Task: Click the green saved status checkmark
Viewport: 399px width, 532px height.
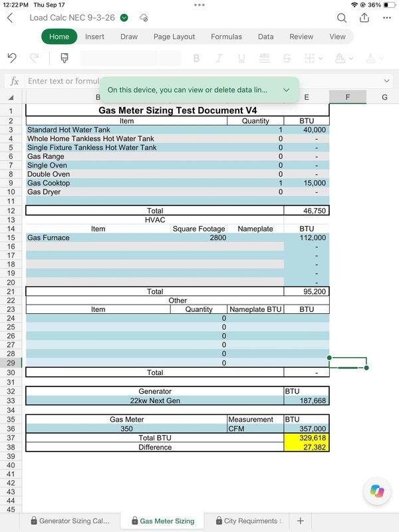Action: 124,18
